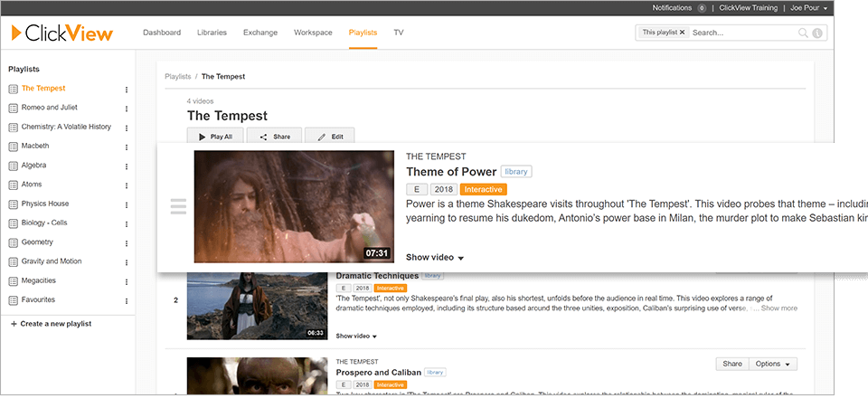Image resolution: width=868 pixels, height=408 pixels.
Task: Open Algebra playlist's three-dot menu
Action: [x=127, y=166]
